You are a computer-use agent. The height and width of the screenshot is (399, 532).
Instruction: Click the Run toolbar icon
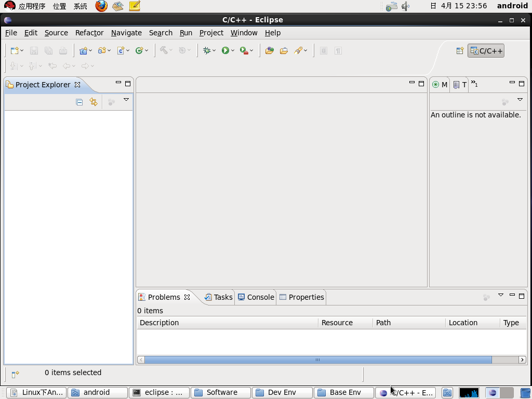pos(225,50)
